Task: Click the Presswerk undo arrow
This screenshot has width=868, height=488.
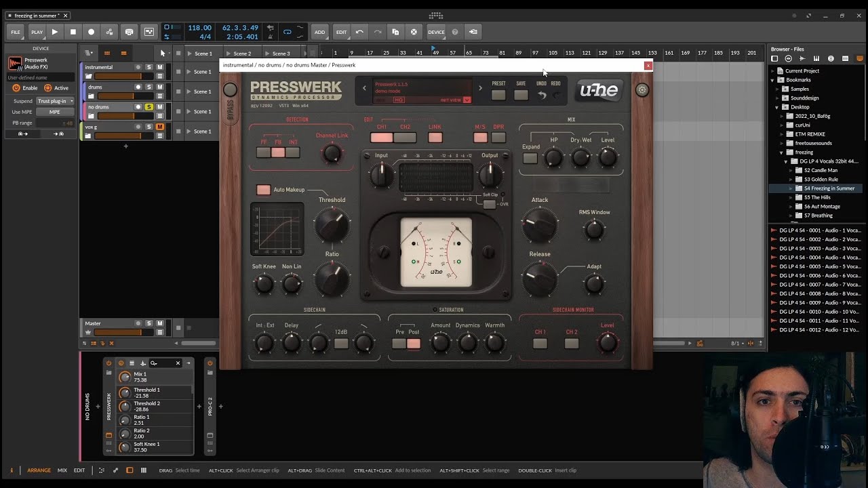Action: click(x=542, y=96)
